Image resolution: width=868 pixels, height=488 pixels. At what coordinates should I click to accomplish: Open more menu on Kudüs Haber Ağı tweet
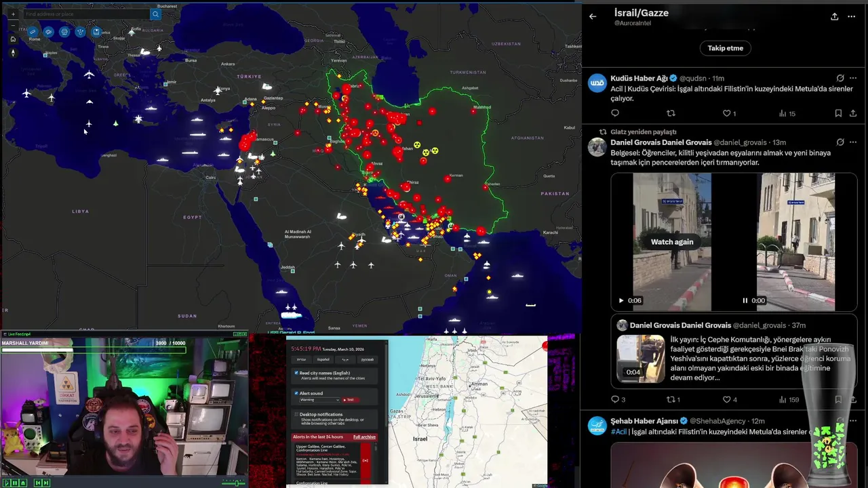(x=853, y=78)
